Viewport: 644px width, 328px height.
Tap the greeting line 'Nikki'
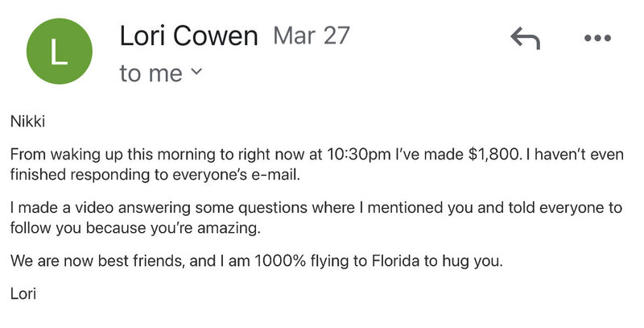click(27, 122)
